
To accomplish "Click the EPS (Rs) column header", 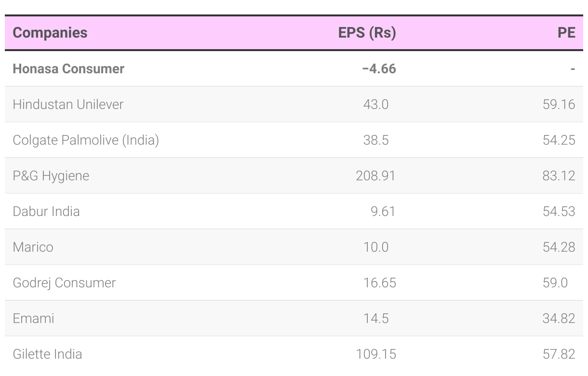I will tap(367, 33).
